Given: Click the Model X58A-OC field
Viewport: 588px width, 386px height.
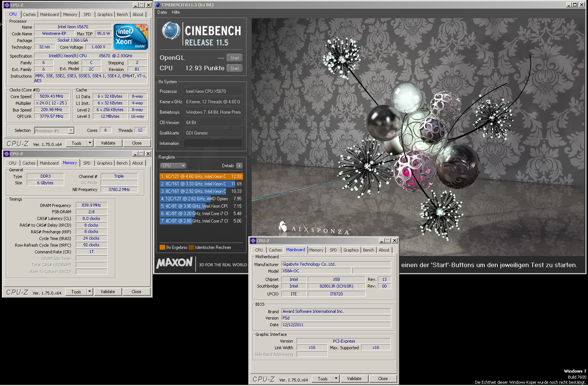Looking at the screenshot, I should coord(316,271).
